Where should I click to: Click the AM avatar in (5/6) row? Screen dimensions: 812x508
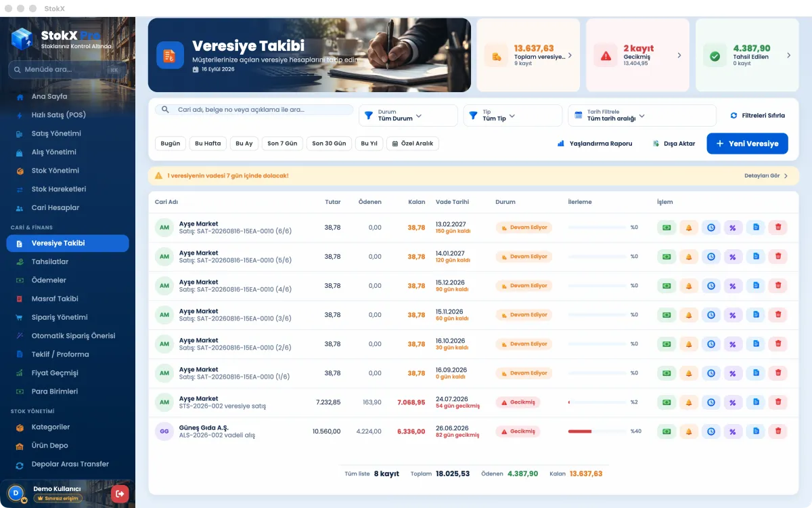(164, 257)
